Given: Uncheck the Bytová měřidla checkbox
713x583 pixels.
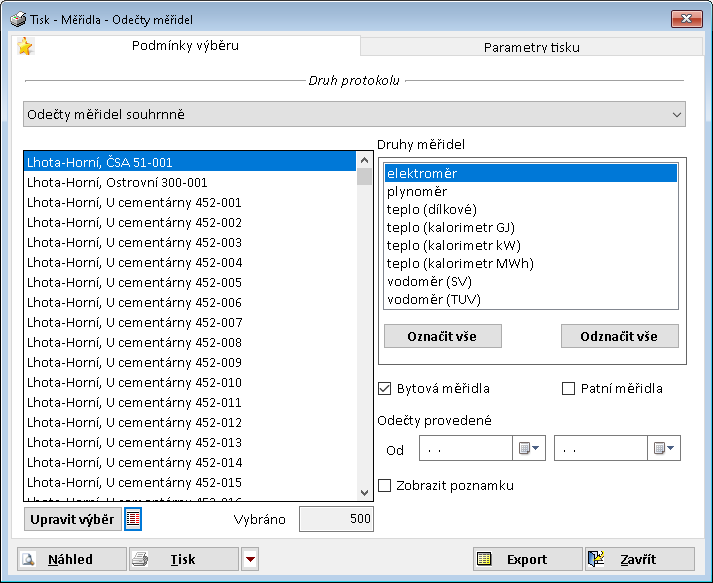Looking at the screenshot, I should (385, 389).
